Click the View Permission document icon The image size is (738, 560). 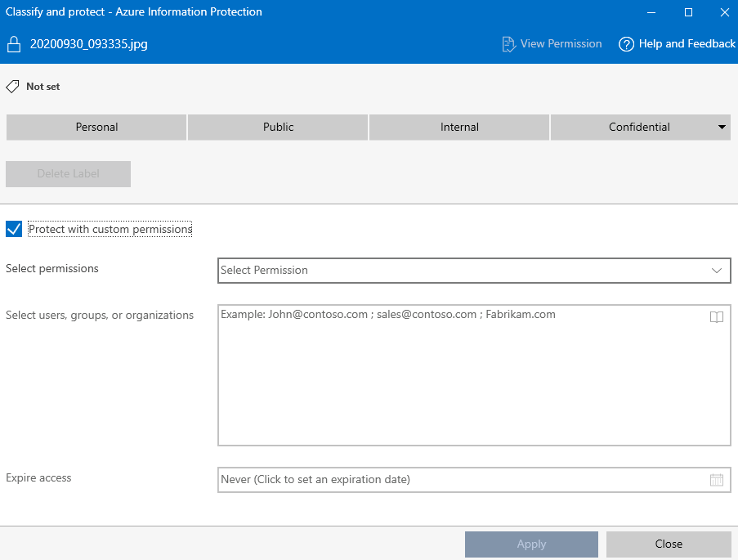508,44
